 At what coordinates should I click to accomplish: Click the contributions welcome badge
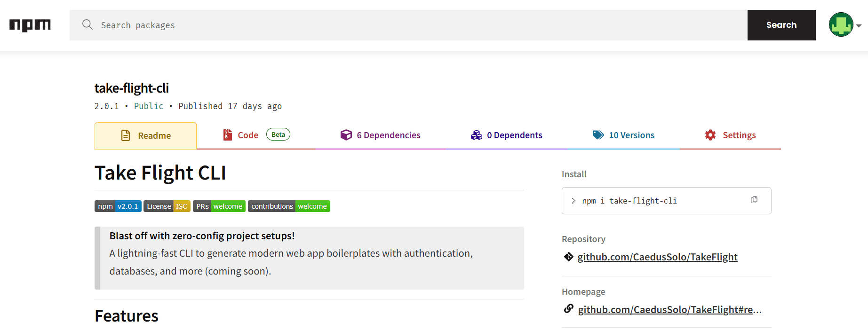click(289, 206)
